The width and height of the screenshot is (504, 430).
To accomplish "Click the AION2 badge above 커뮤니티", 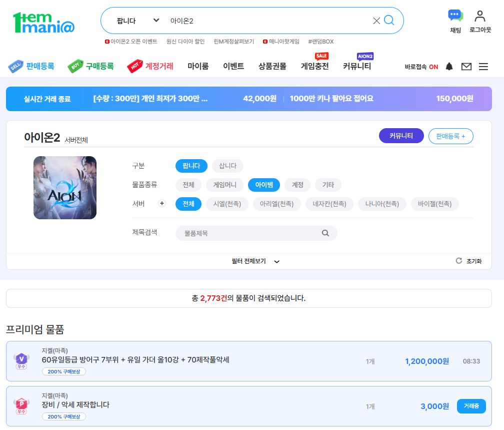I will tap(365, 56).
